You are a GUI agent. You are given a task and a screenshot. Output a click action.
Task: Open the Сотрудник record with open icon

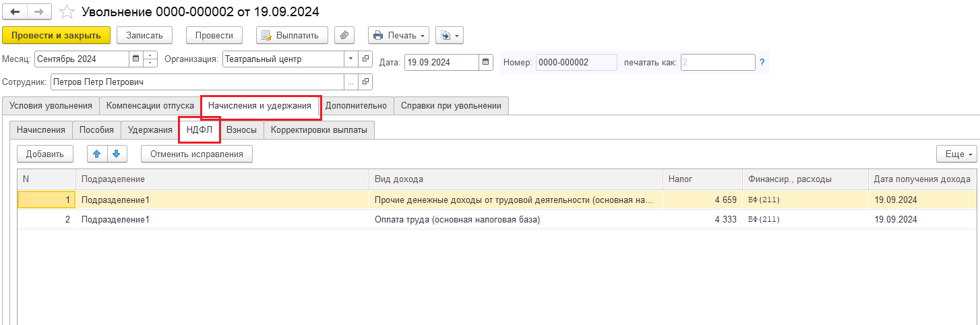click(365, 82)
